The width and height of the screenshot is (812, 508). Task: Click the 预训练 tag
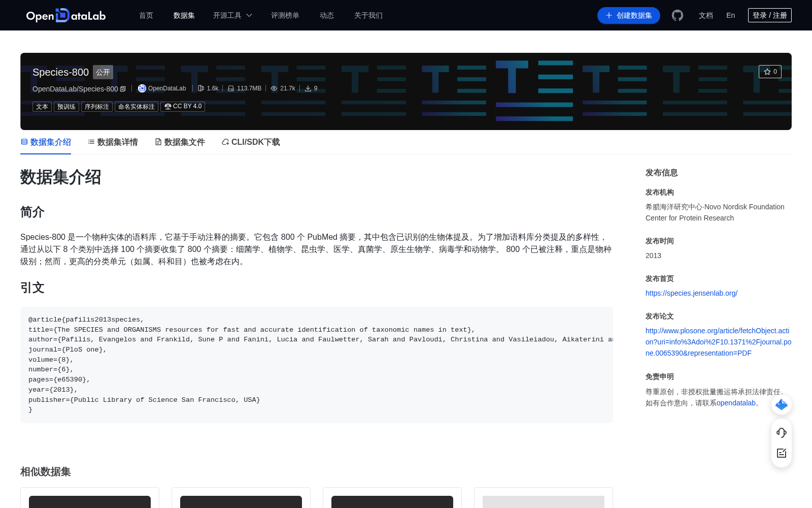[66, 107]
